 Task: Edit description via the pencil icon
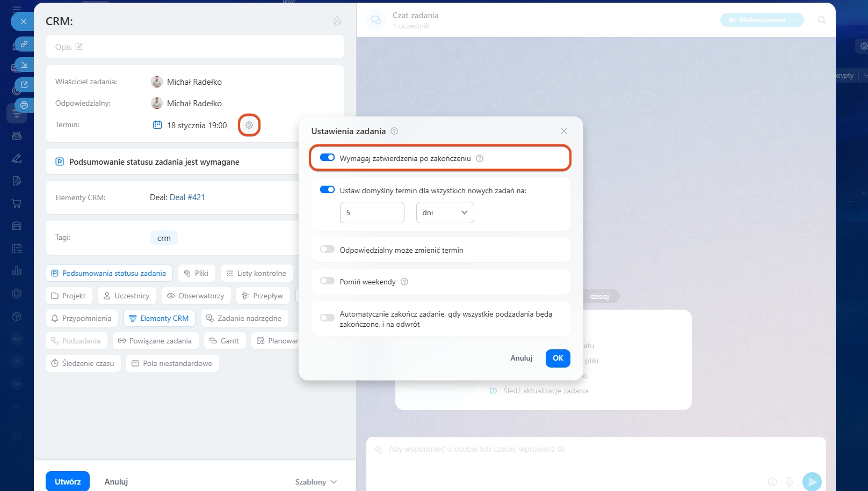click(79, 47)
